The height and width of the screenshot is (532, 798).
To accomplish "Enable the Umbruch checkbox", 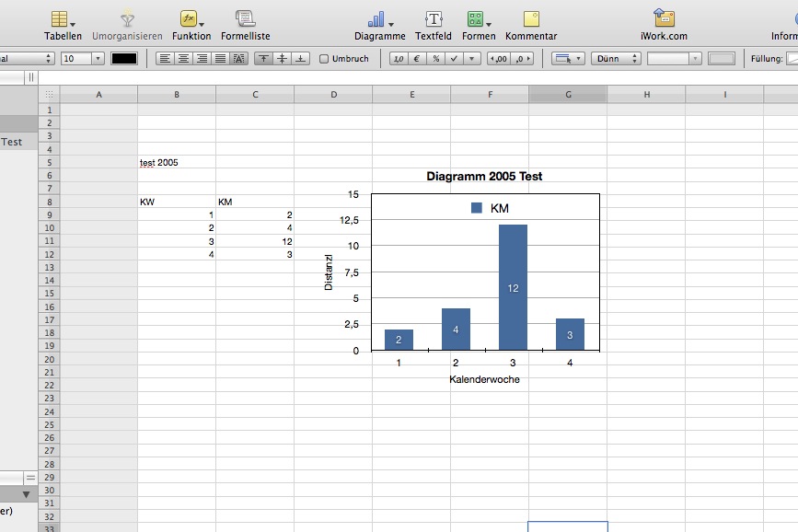I will pos(324,59).
